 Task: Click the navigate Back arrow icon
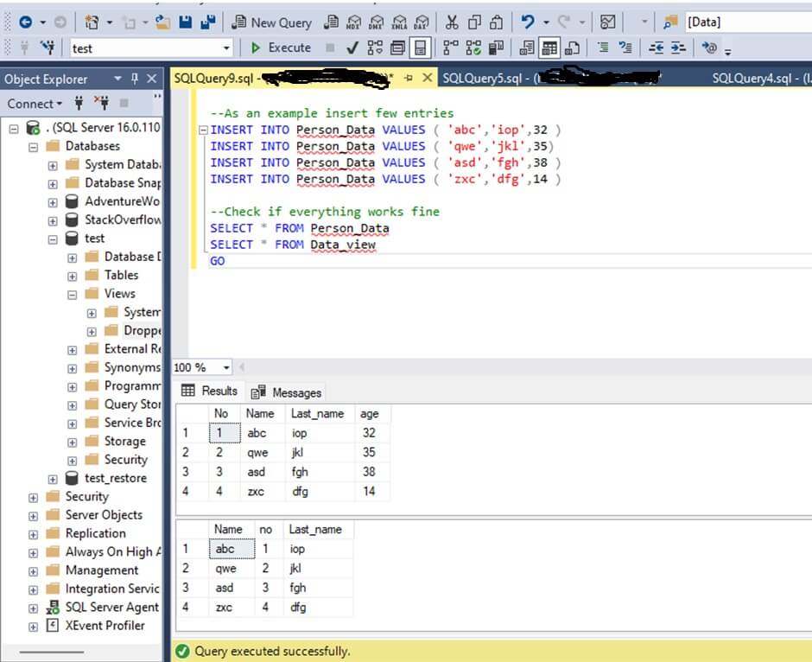(x=24, y=22)
